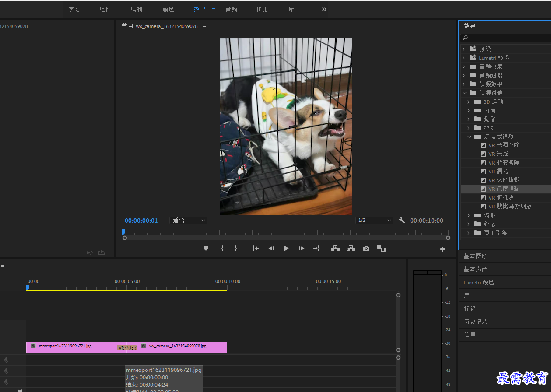
Task: Open the 适合 zoom level dropdown
Action: pyautogui.click(x=189, y=220)
